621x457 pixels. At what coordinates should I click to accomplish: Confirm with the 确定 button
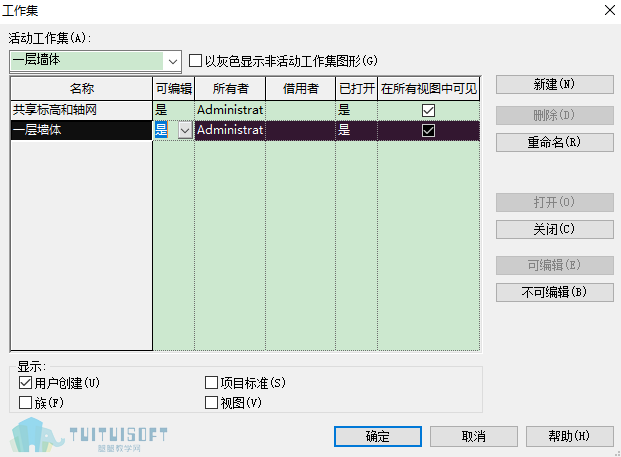(378, 436)
